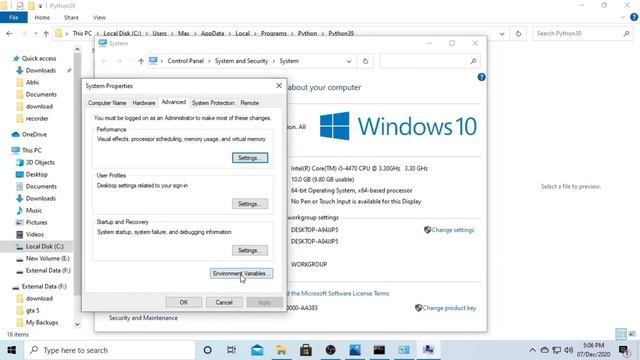Screen dimensions: 640x360
Task: Click the System window search box
Action: pos(429,61)
